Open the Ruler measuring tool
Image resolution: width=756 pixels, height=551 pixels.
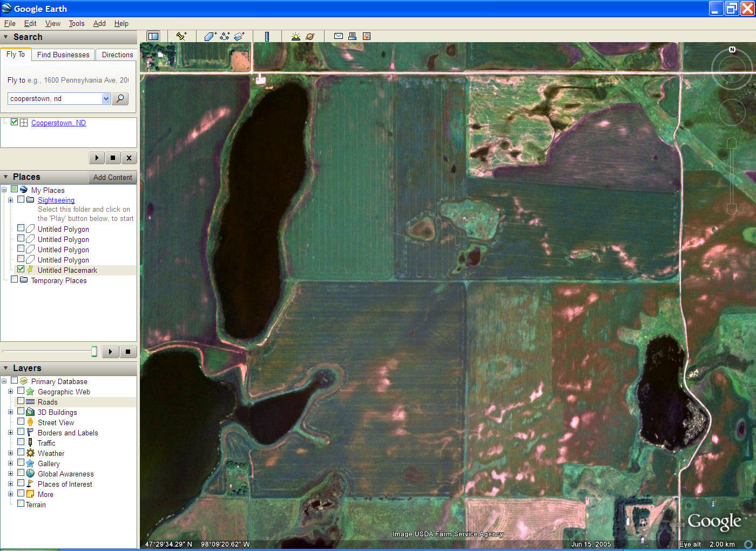point(267,36)
